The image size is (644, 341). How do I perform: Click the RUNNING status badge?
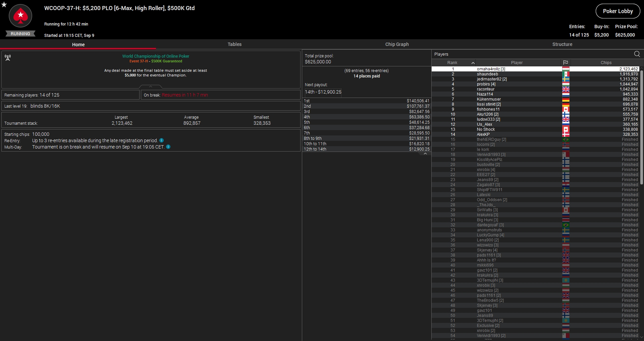20,34
